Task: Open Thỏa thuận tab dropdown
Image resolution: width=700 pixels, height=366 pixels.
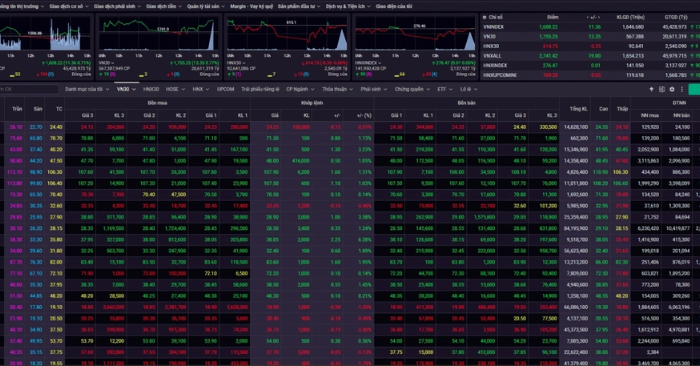Action: [338, 89]
